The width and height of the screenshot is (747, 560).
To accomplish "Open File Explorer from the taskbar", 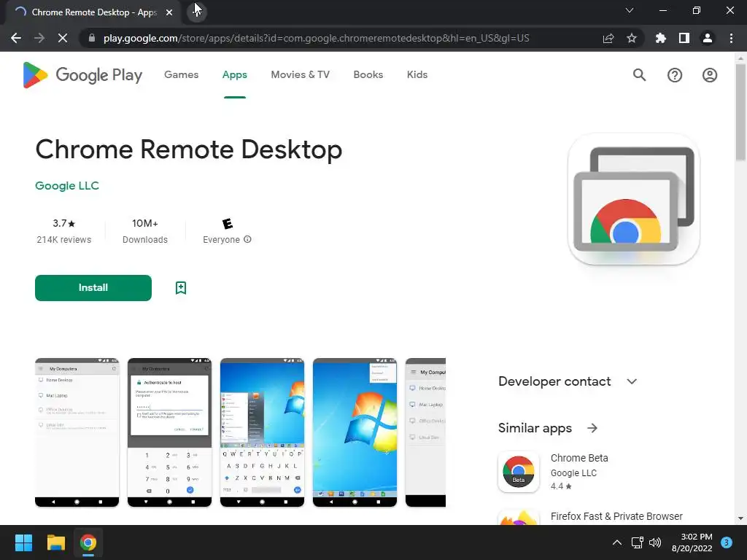I will 55,542.
